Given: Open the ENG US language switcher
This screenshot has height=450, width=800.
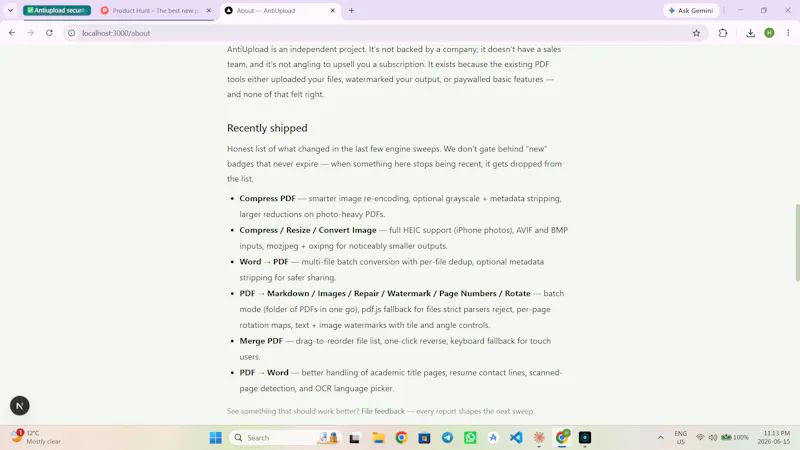Looking at the screenshot, I should pyautogui.click(x=681, y=438).
